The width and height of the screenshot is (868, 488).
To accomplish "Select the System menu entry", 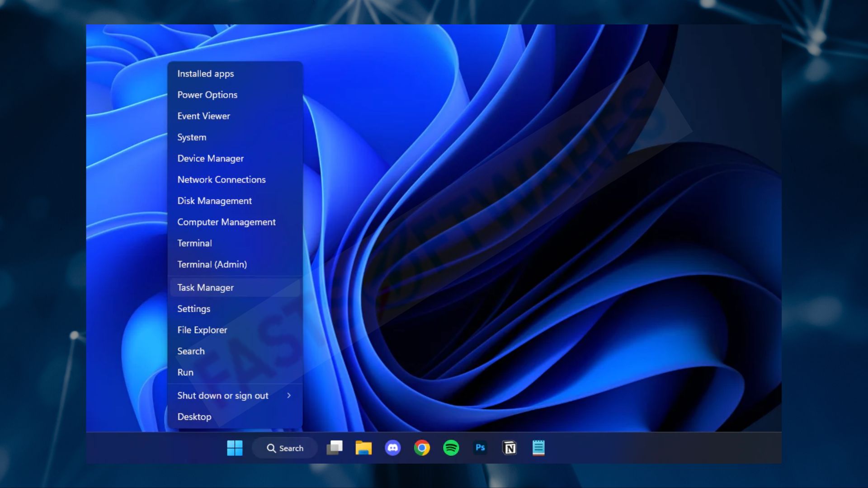I will click(235, 137).
